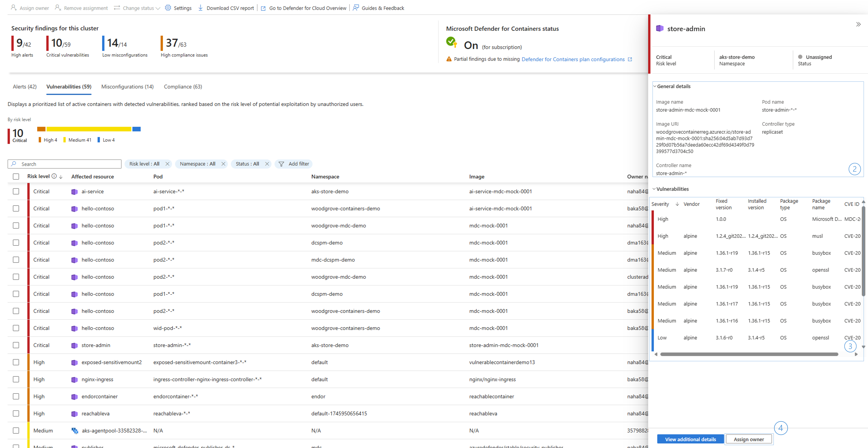
Task: Click the Namespace column header
Action: [x=325, y=177]
